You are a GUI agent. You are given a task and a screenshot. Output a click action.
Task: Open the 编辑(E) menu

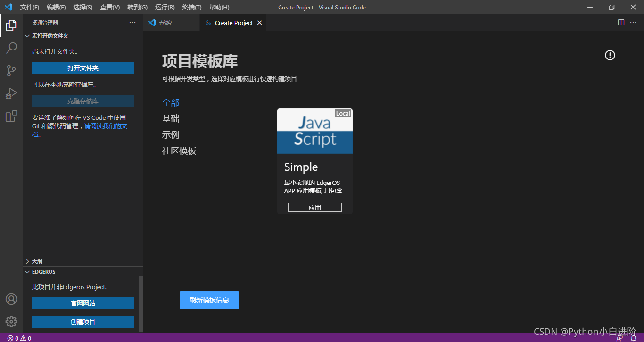click(x=56, y=7)
